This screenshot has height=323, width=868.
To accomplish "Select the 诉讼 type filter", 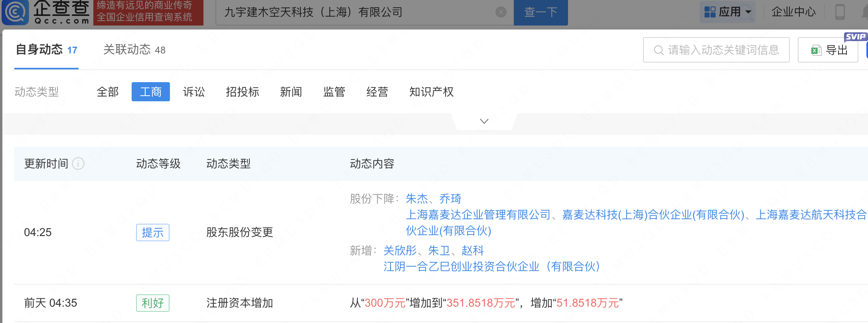I will [x=194, y=92].
